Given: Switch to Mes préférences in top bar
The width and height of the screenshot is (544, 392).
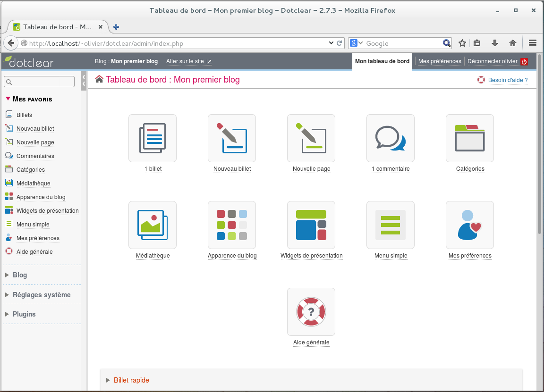Looking at the screenshot, I should [439, 61].
